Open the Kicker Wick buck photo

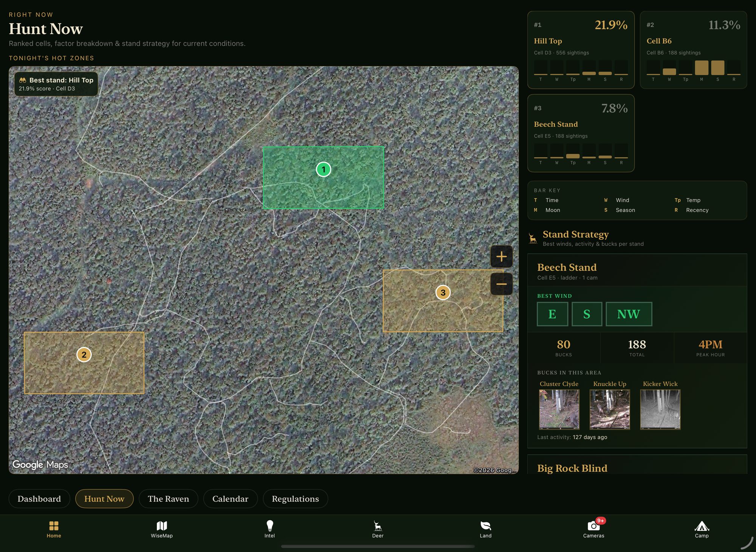(x=660, y=410)
